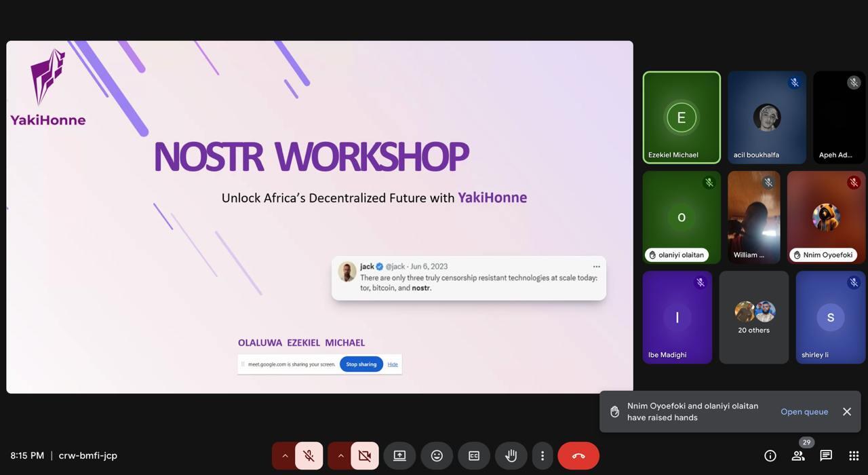Click the presenter names OLALUWA EZEKIEL MICHAEL
This screenshot has width=868, height=475.
tap(301, 343)
